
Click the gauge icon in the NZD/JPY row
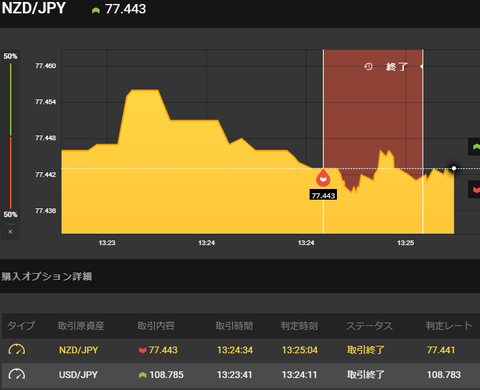click(17, 350)
